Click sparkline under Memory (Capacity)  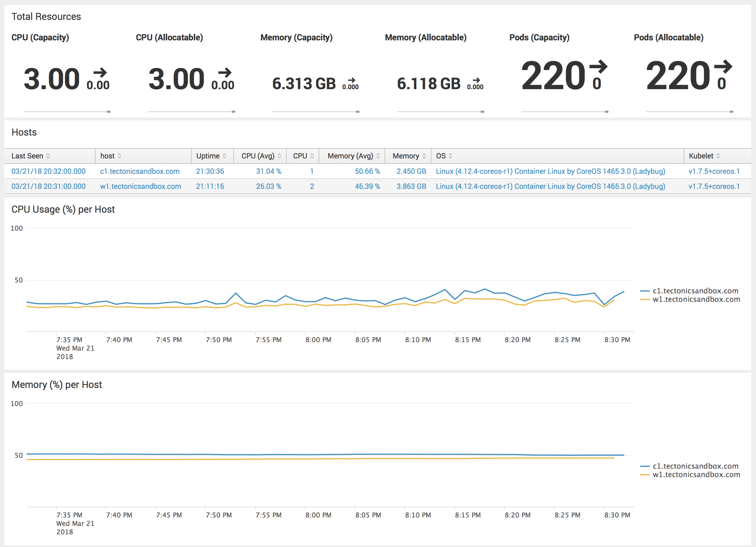pyautogui.click(x=316, y=111)
